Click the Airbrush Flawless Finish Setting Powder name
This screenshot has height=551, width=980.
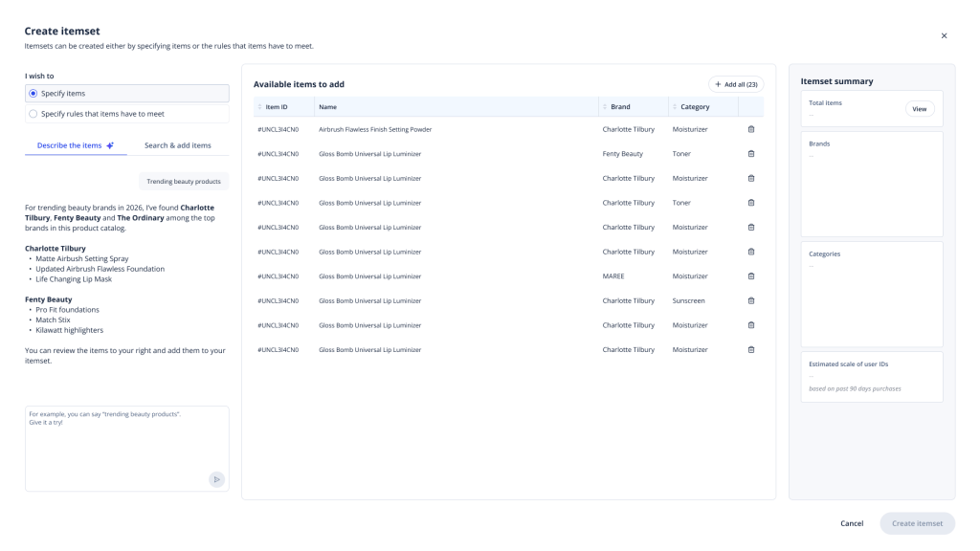(x=375, y=129)
